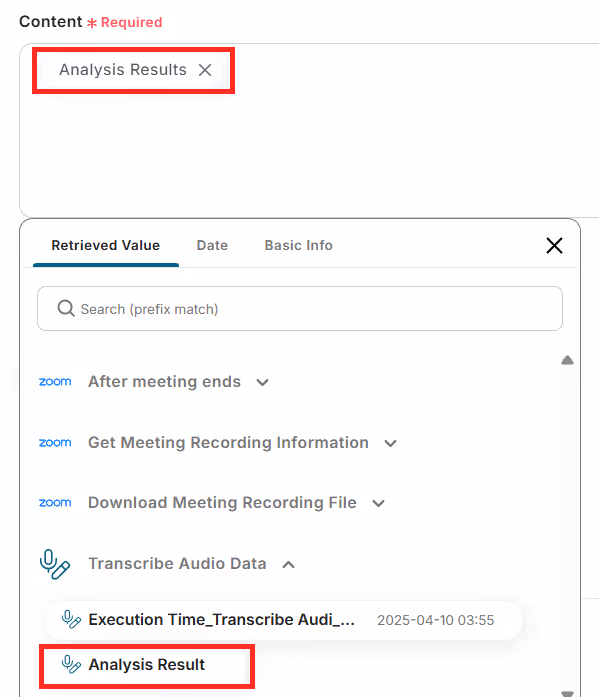Click the scrollbar down arrow in the list
The width and height of the screenshot is (599, 697).
pos(567,693)
